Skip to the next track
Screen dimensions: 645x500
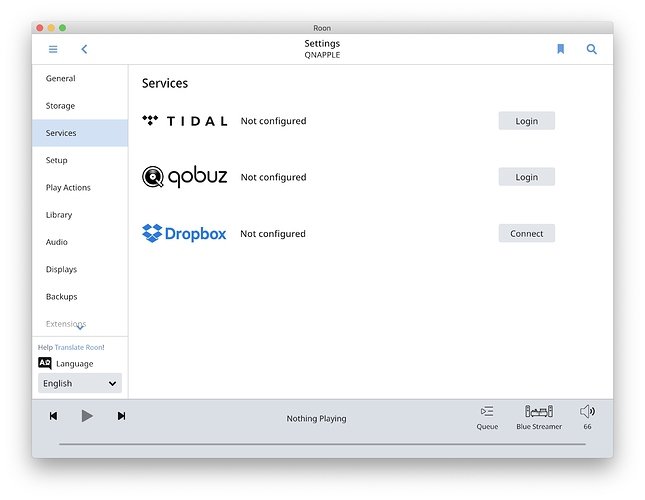(x=121, y=416)
